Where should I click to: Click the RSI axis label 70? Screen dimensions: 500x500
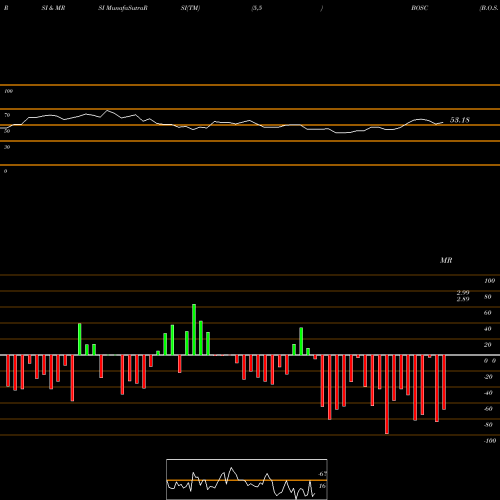click(x=7, y=115)
